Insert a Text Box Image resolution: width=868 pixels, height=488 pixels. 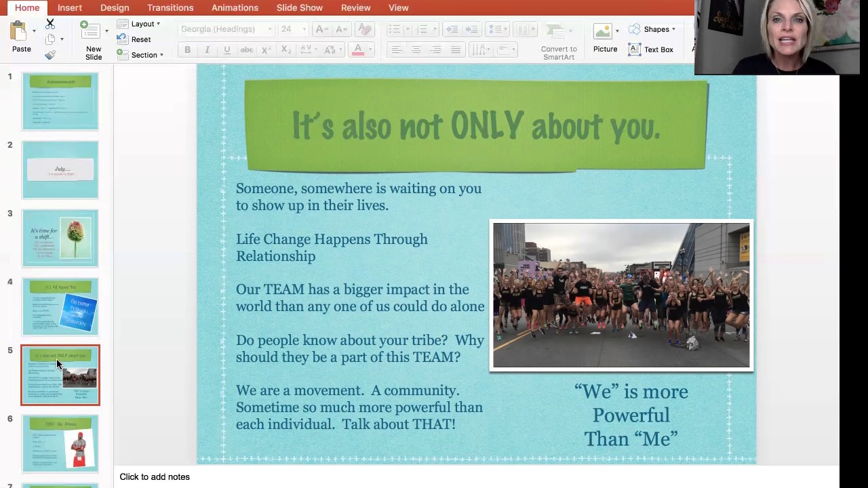[x=651, y=49]
